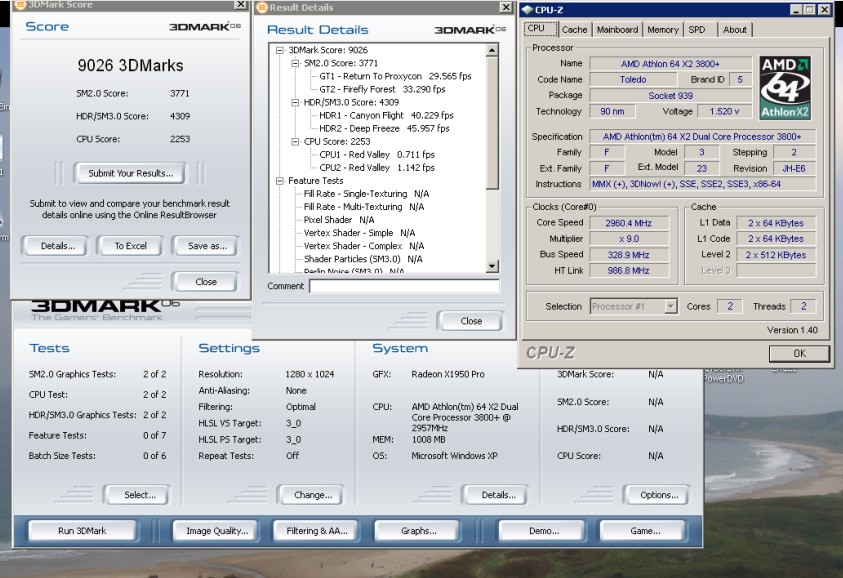Launch the Game button

tap(645, 531)
